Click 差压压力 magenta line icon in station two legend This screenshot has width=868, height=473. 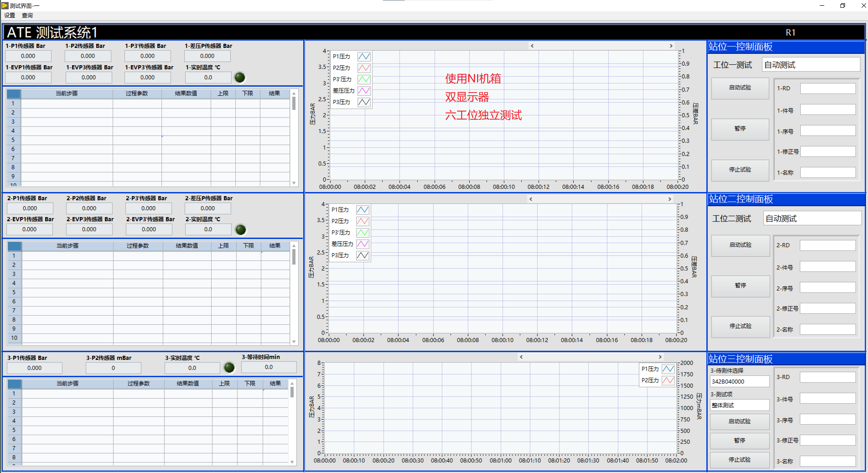[x=363, y=244]
